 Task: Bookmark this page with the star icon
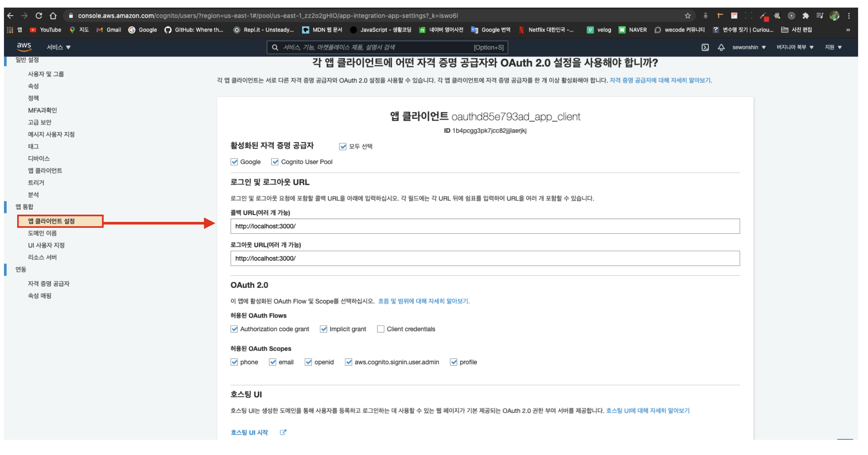coord(688,16)
